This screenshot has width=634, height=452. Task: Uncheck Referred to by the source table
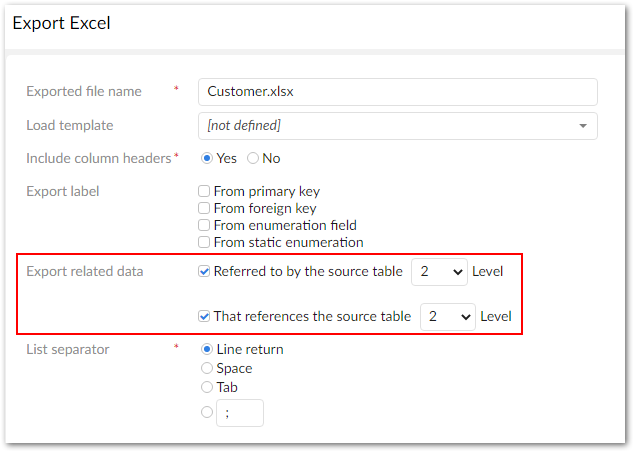(x=204, y=271)
